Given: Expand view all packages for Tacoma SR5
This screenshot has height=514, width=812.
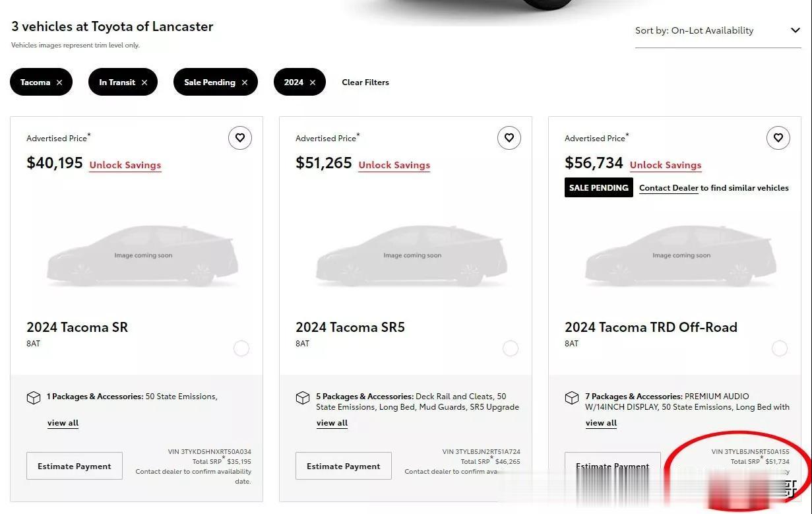Looking at the screenshot, I should coord(332,423).
